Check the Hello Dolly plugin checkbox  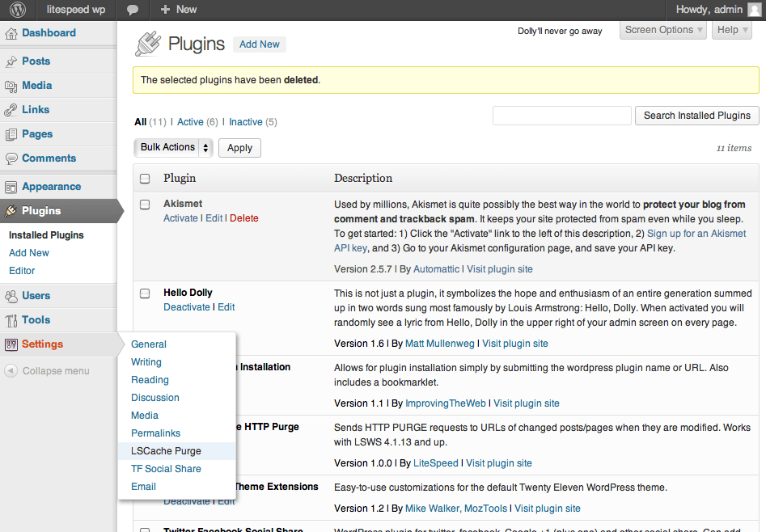coord(145,293)
